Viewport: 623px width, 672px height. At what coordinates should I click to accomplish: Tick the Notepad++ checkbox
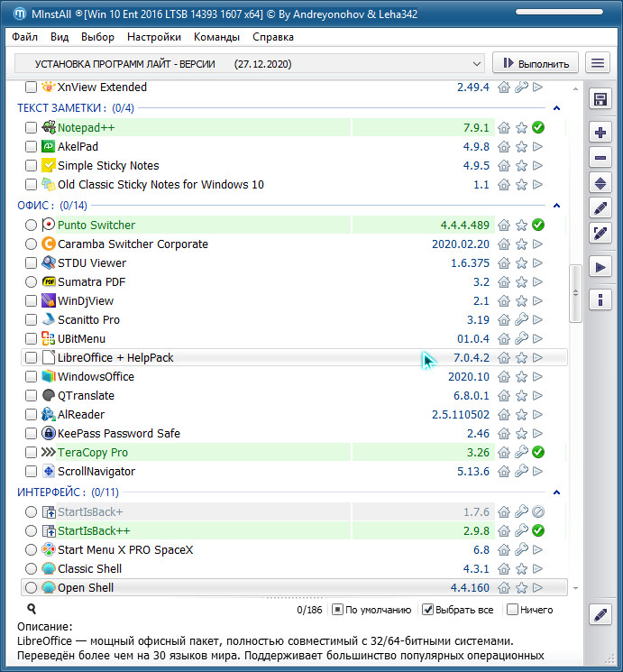31,128
